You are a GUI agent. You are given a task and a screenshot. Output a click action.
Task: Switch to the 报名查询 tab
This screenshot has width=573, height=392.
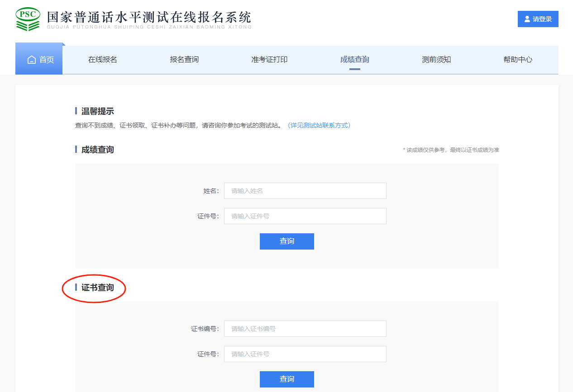pos(184,60)
